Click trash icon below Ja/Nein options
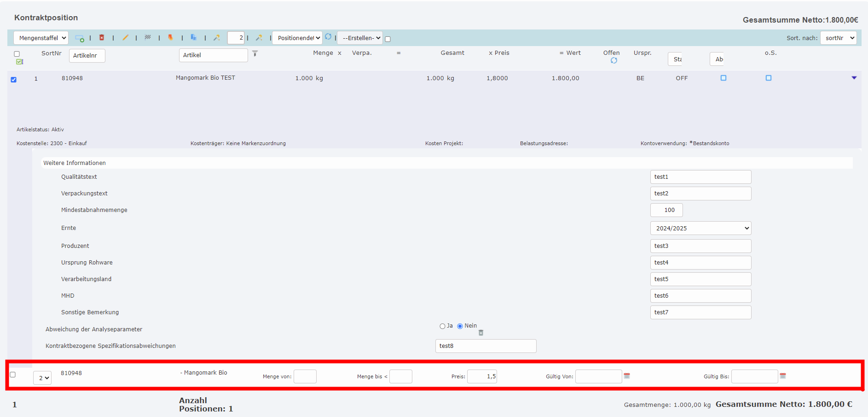Image resolution: width=868 pixels, height=417 pixels. click(481, 333)
